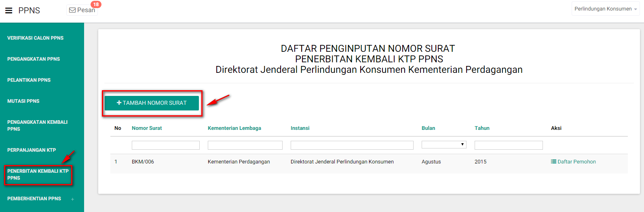644x212 pixels.
Task: Navigate to Mutasi PPNS section
Action: [x=23, y=101]
